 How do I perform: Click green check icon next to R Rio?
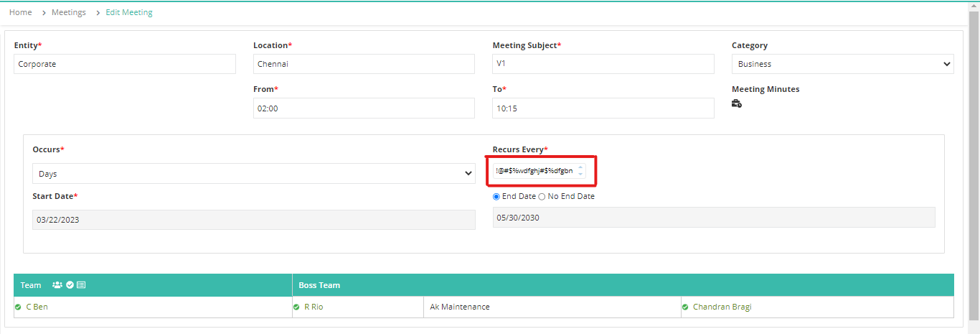pyautogui.click(x=296, y=307)
